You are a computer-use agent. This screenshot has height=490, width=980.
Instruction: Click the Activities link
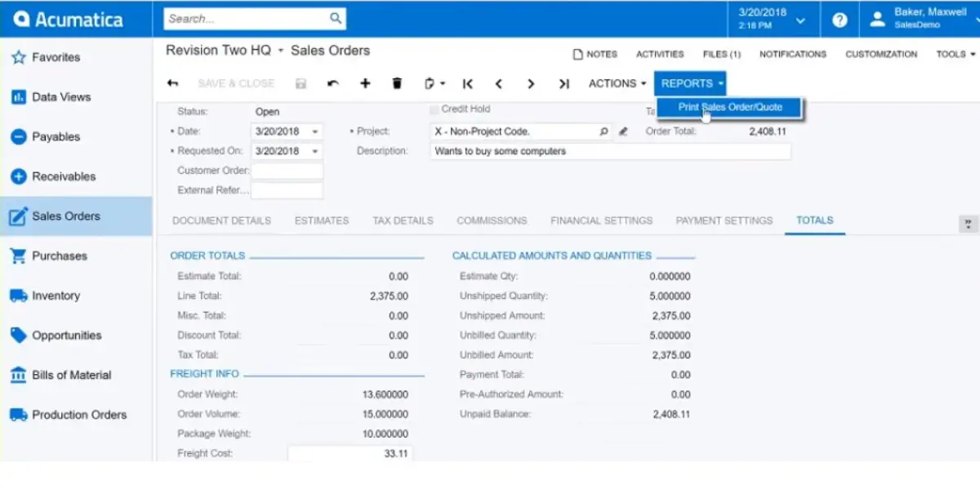pos(660,55)
